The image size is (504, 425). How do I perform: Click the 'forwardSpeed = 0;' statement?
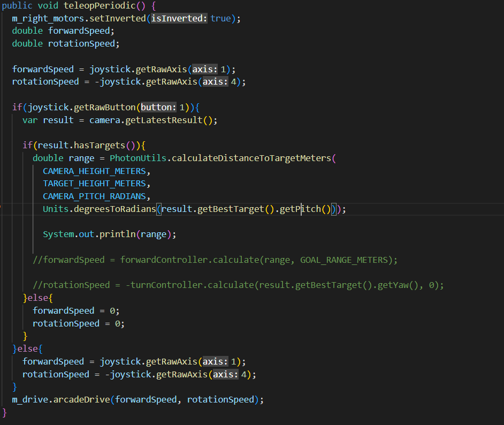click(76, 311)
